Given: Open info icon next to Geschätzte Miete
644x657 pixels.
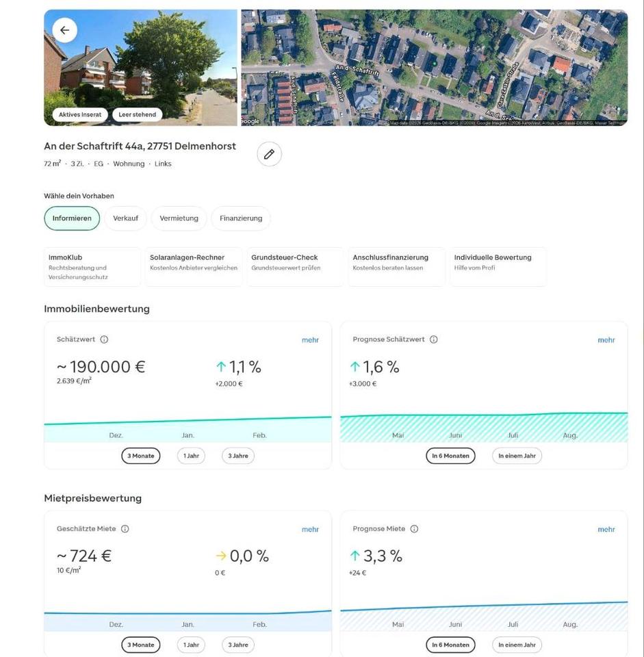Looking at the screenshot, I should coord(125,529).
